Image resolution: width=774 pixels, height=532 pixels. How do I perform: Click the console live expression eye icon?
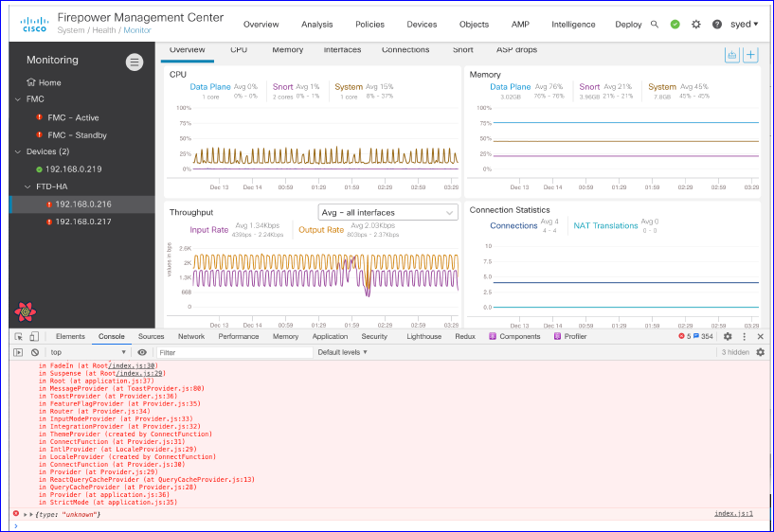click(142, 352)
